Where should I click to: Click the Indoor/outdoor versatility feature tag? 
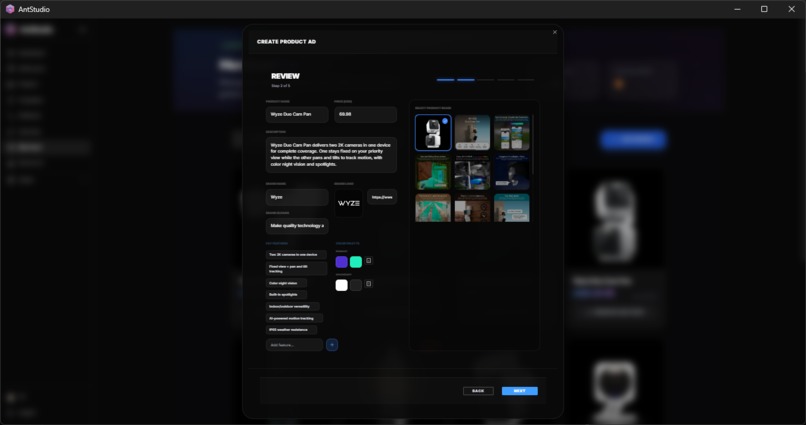point(292,306)
